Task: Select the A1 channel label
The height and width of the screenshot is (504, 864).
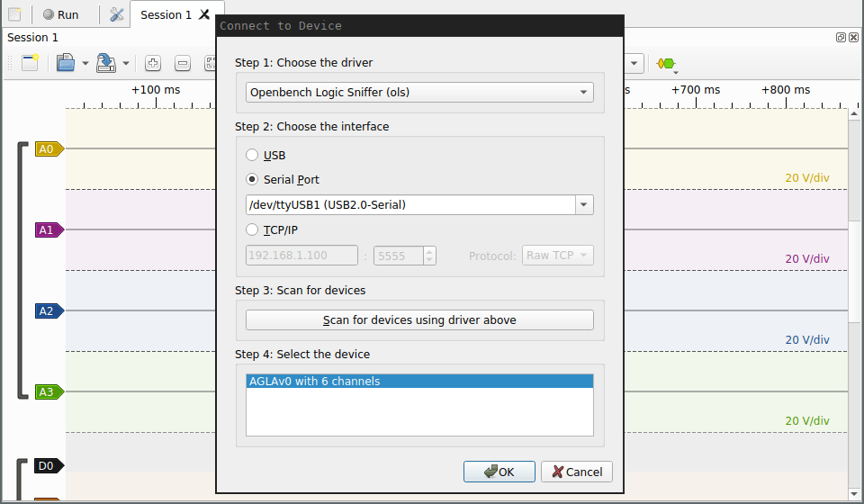Action: pos(49,229)
